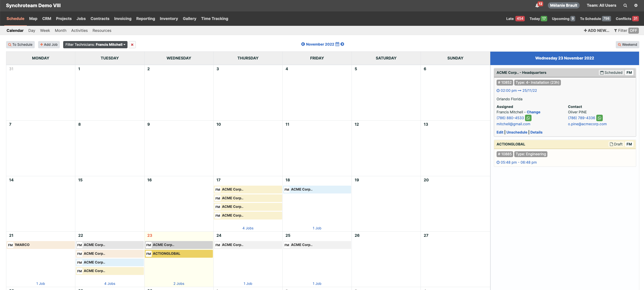This screenshot has height=290, width=644.
Task: Open Team: All Users selector
Action: tap(601, 6)
